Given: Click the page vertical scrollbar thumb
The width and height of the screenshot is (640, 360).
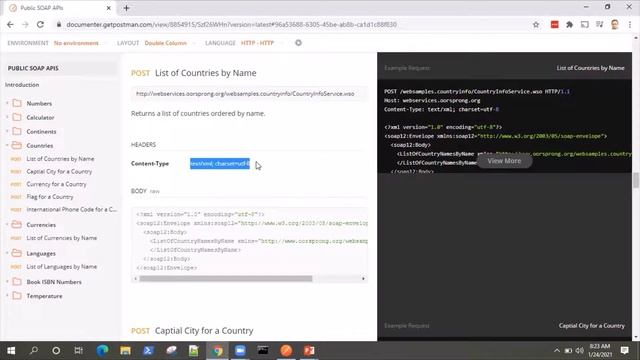Looking at the screenshot, I should coord(636,180).
